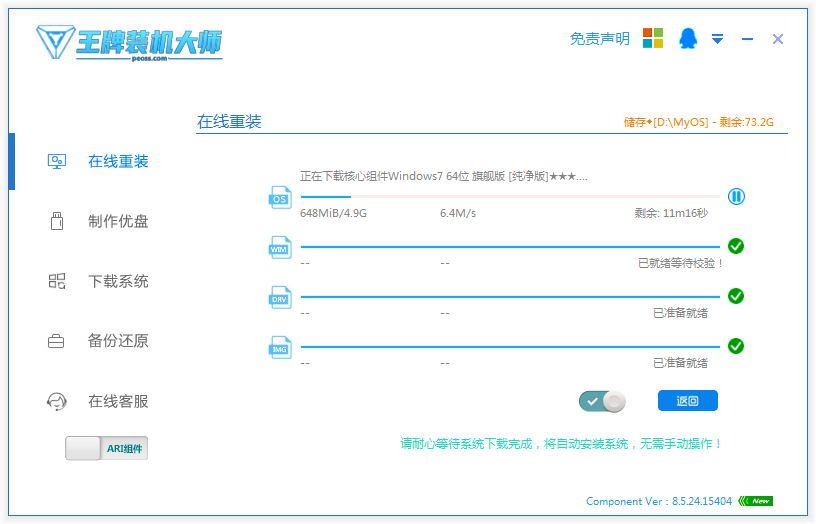Close the 王牌装机大师 window
The height and width of the screenshot is (524, 816).
point(777,39)
